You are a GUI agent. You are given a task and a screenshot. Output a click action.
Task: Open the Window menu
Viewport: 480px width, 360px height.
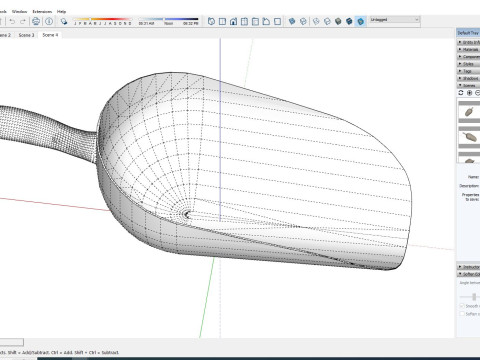[x=19, y=12]
